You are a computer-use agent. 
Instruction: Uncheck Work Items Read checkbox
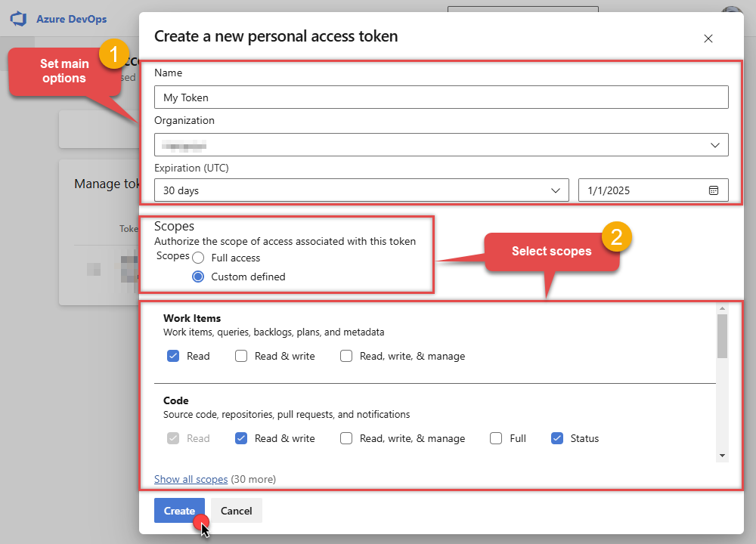pyautogui.click(x=173, y=356)
